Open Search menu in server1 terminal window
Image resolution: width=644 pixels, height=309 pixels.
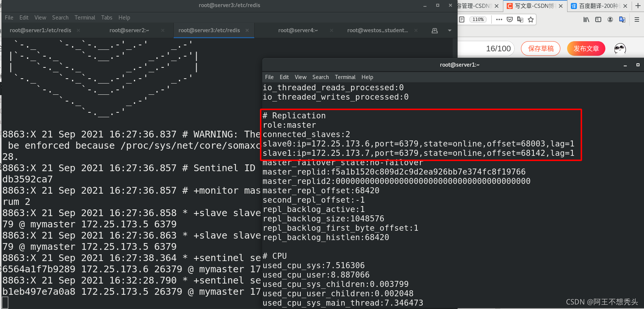321,77
